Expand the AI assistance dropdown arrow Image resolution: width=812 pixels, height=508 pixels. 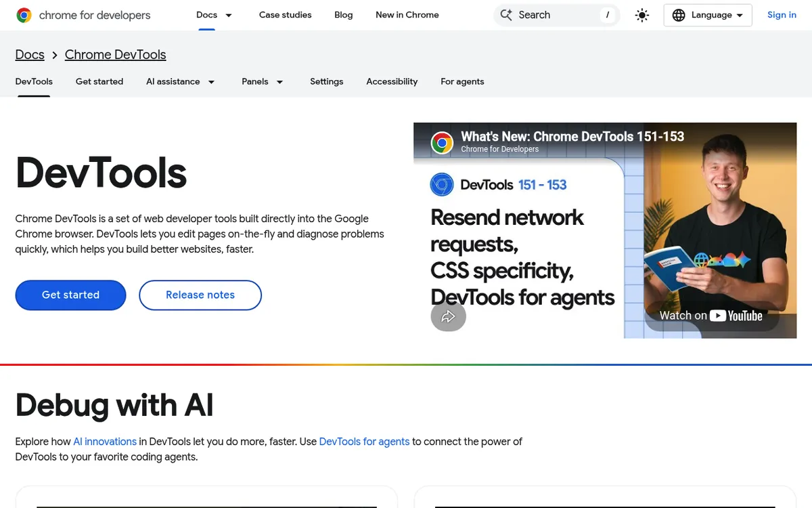coord(211,82)
